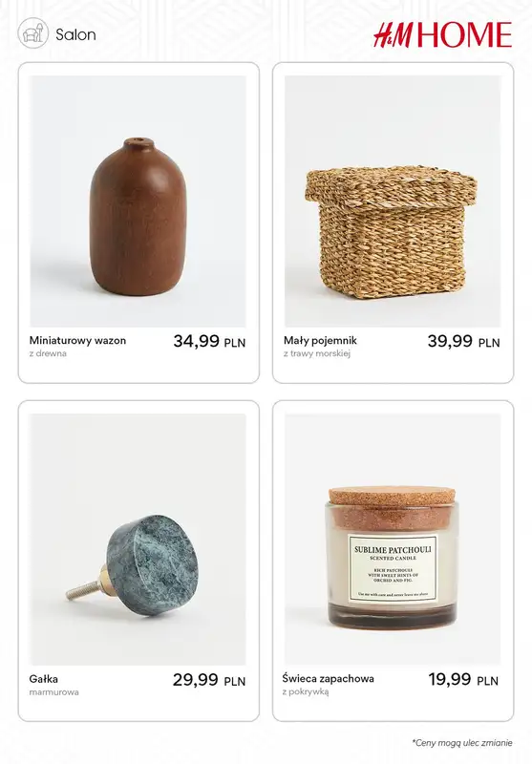This screenshot has width=532, height=764.
Task: Select the marmurowa subtitle text
Action: (x=54, y=691)
